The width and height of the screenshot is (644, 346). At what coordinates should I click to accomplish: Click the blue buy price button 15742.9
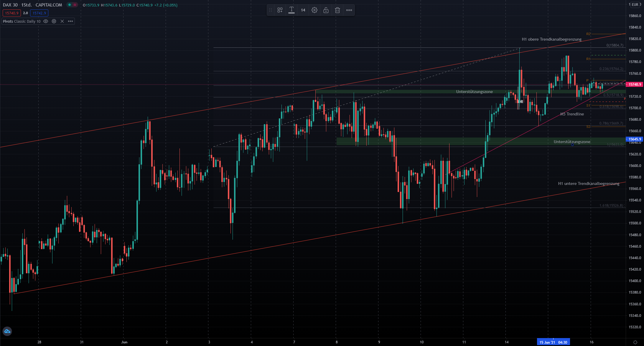point(39,13)
